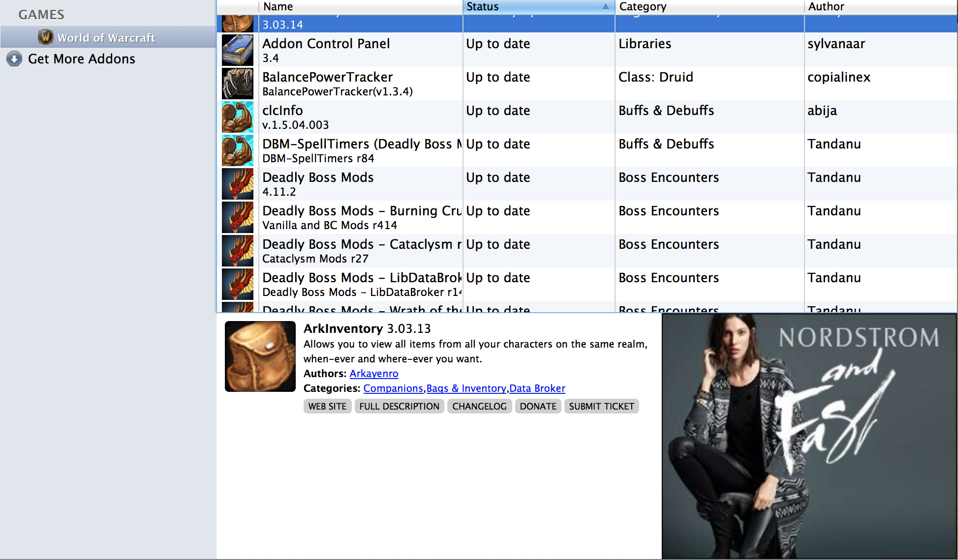Click the DONATE button
Screen dimensions: 958x560
coord(538,406)
